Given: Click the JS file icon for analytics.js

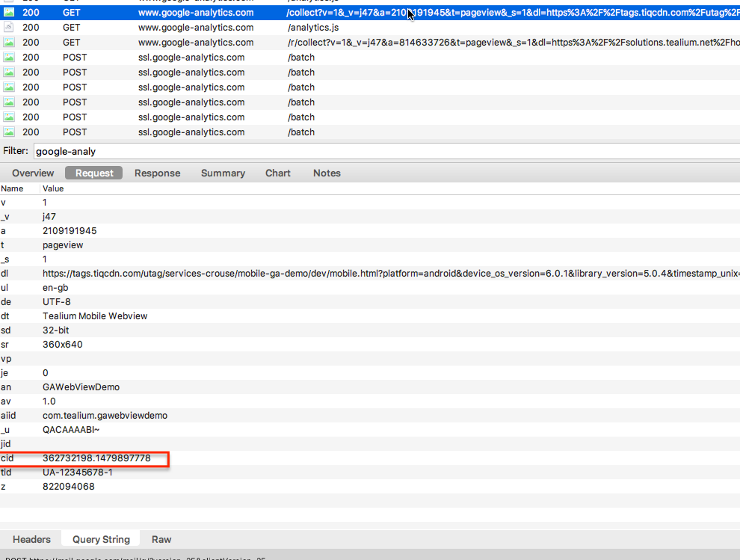Looking at the screenshot, I should click(9, 28).
